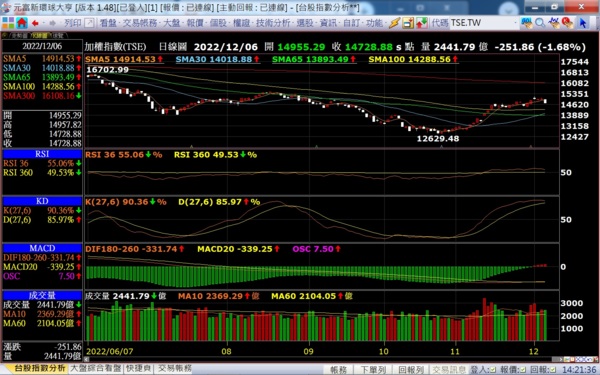This screenshot has width=600, height=375.
Task: Click the 下單列 button in status bar
Action: [373, 370]
